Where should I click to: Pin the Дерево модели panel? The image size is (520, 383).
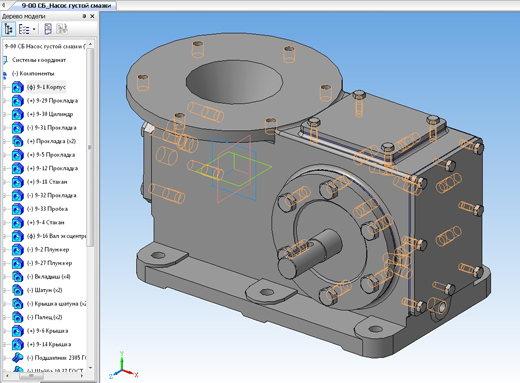(84, 16)
